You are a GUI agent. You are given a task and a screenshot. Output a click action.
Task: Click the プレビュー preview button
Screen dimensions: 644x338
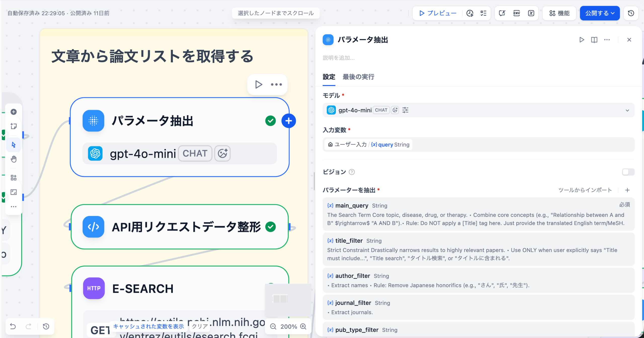(438, 13)
